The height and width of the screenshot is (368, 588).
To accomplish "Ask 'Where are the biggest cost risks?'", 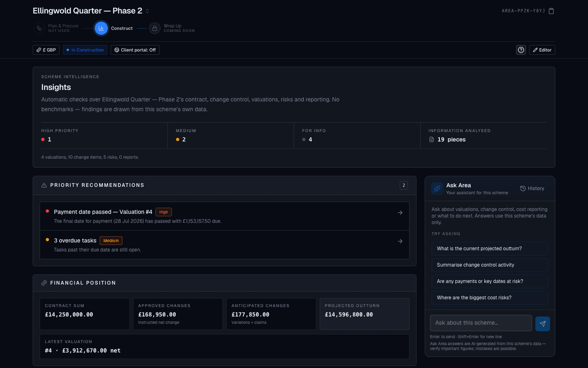I will click(x=490, y=298).
